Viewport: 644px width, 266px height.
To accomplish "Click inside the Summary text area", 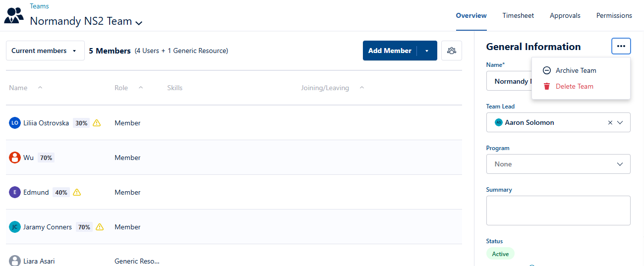I will coord(558,211).
